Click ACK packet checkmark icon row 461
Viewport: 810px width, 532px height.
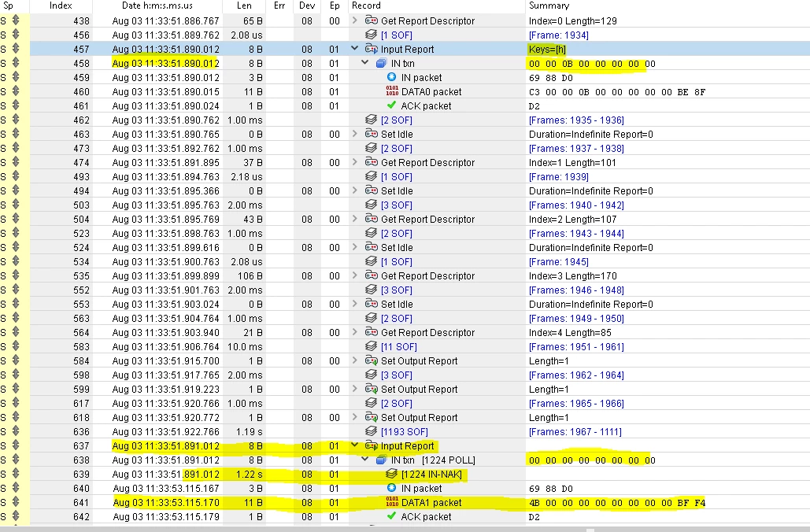(391, 105)
